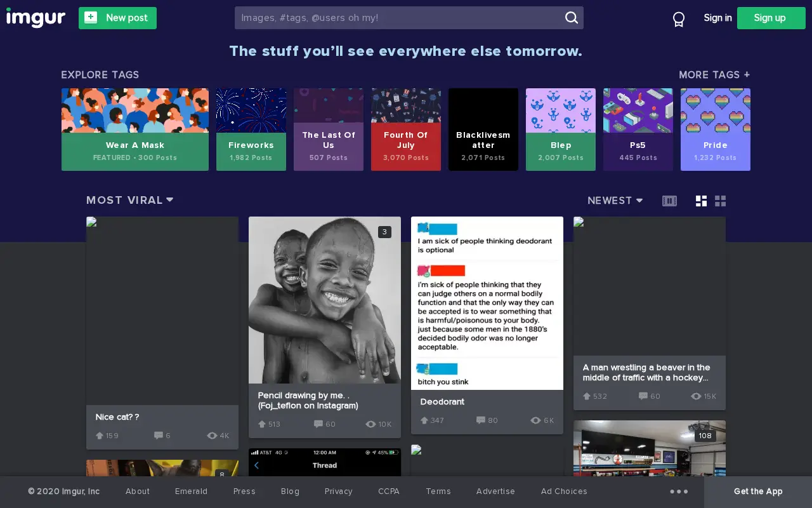Screen dimensions: 812x508
Task: Open the Terms footer link
Action: (438, 491)
